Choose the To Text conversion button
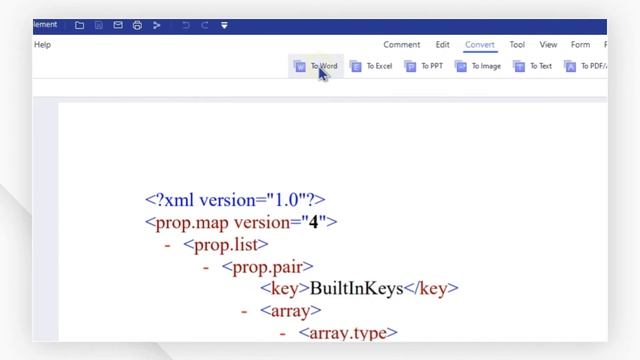The image size is (640, 360). tap(533, 66)
